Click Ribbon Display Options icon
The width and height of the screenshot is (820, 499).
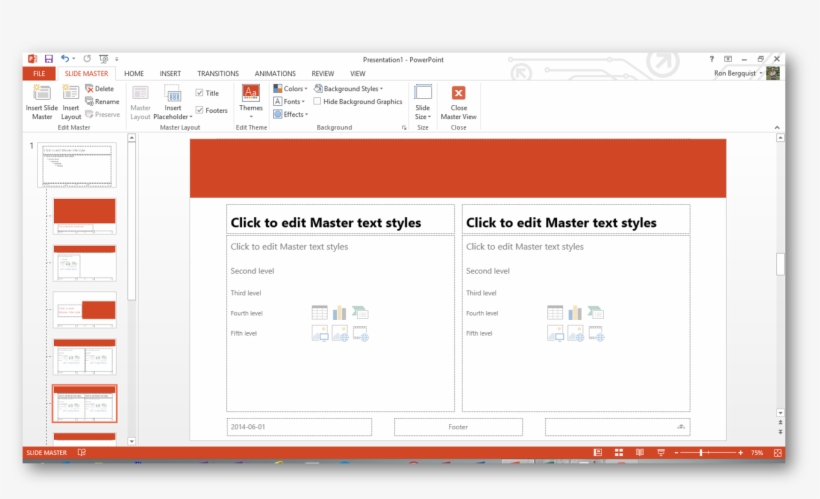pyautogui.click(x=727, y=59)
